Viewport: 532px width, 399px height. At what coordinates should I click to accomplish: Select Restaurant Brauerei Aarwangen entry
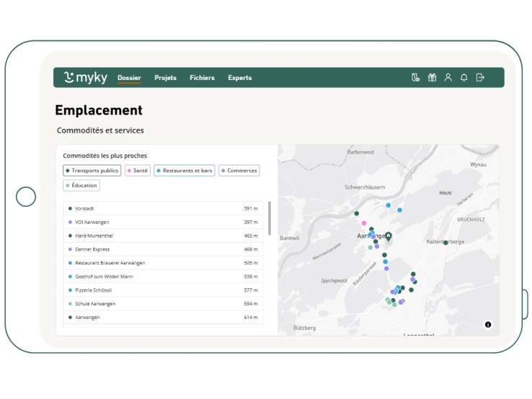coord(110,263)
